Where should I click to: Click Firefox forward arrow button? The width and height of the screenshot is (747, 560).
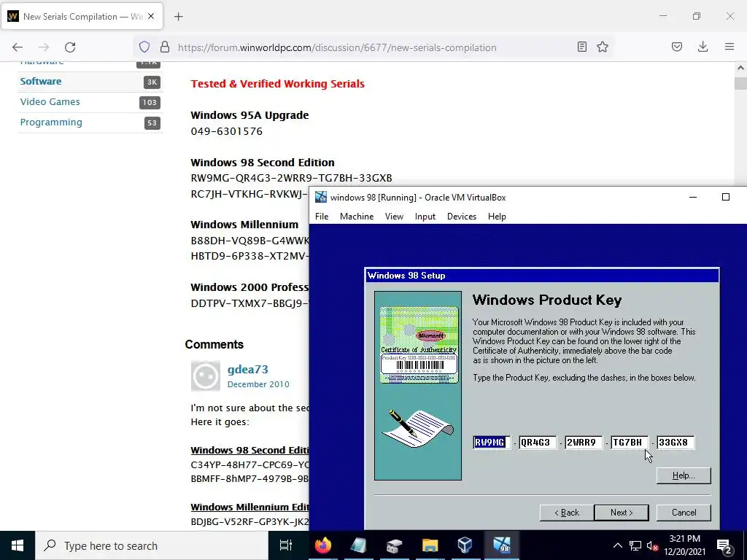(x=44, y=47)
